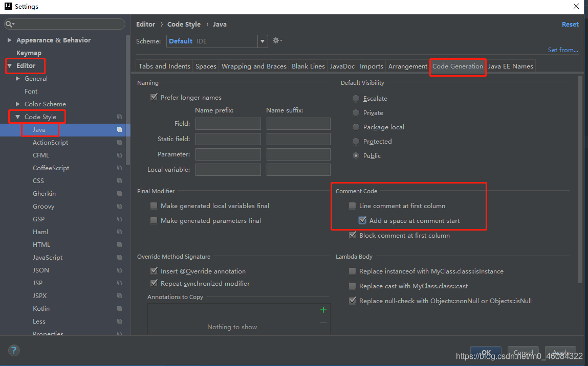Image resolution: width=588 pixels, height=366 pixels.
Task: Select Public visibility radio button
Action: [356, 155]
